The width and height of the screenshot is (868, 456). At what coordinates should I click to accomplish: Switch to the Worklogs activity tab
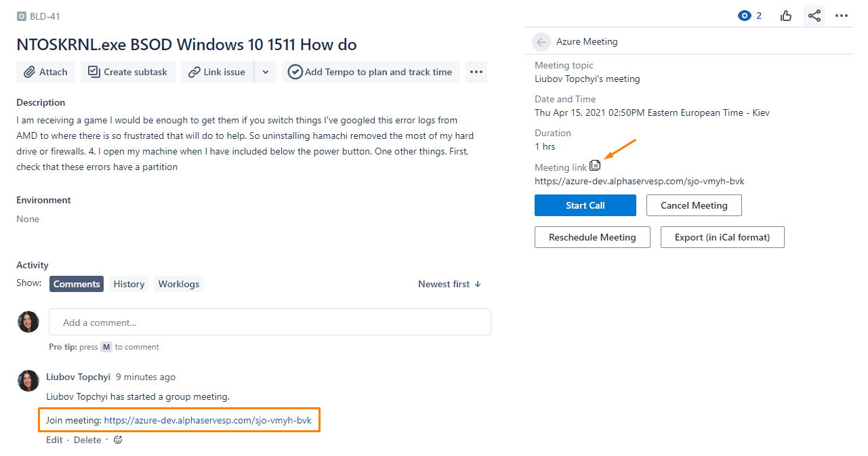[x=178, y=283]
